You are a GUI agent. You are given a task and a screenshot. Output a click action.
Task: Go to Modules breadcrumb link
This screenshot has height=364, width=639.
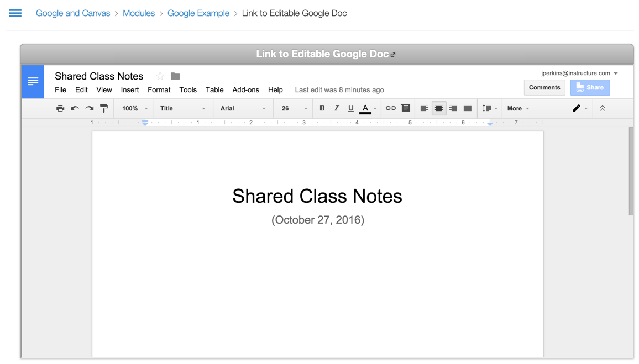click(x=139, y=13)
